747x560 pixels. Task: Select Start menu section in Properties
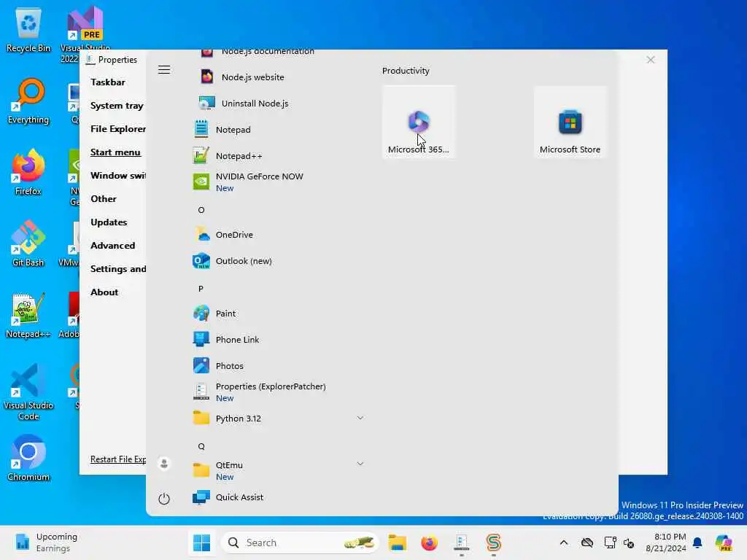[x=115, y=152]
